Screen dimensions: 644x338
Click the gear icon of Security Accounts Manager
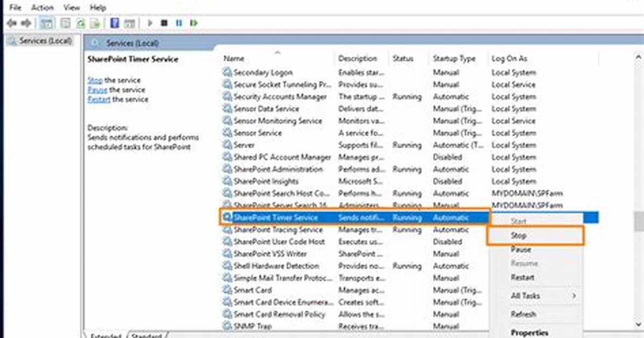(227, 96)
